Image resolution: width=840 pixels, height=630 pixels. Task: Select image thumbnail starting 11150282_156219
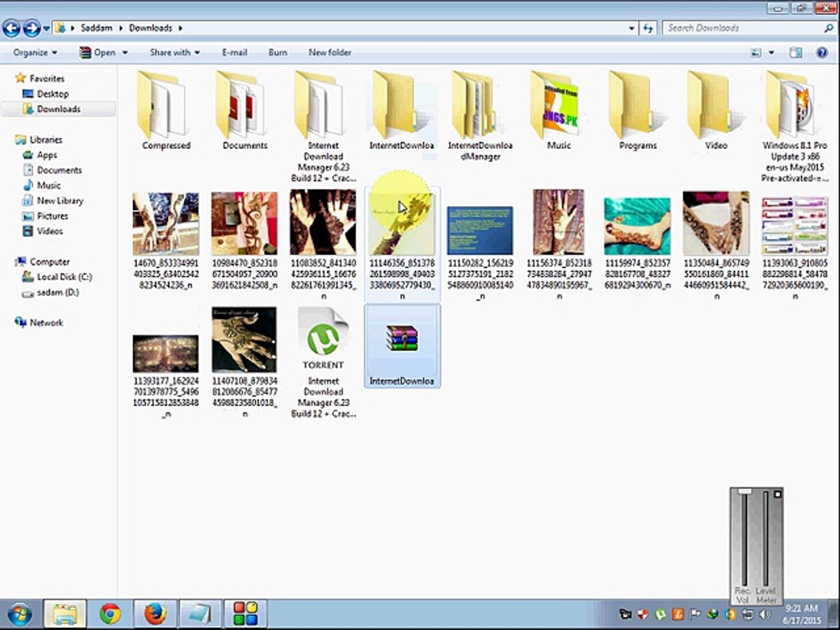pos(480,230)
